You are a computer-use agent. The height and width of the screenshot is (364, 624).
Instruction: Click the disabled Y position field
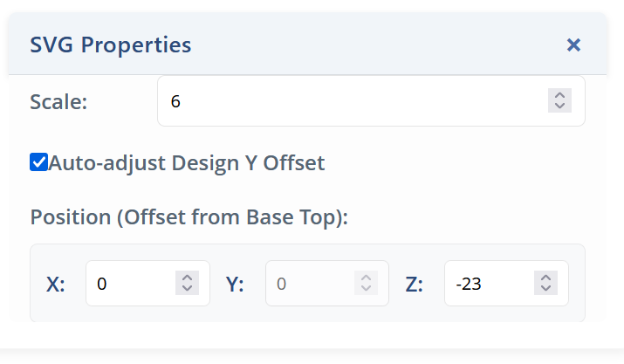pyautogui.click(x=312, y=284)
